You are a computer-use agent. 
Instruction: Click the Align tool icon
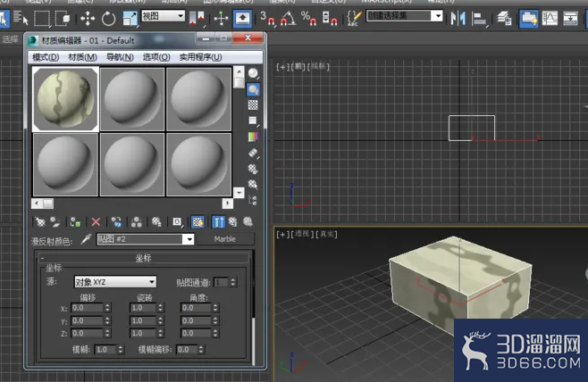click(479, 18)
